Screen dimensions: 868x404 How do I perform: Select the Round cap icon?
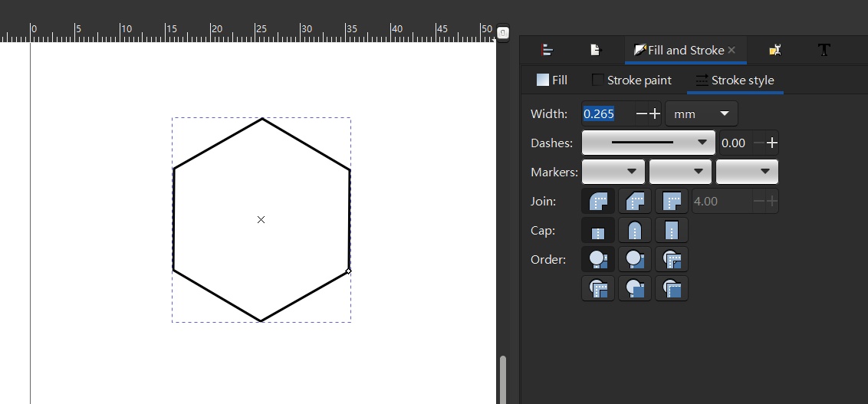635,230
